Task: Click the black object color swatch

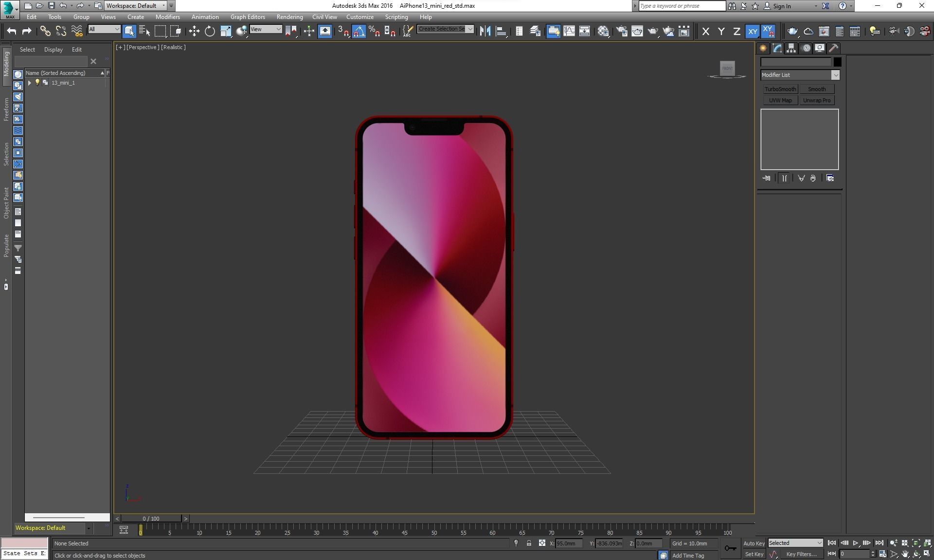Action: point(837,62)
